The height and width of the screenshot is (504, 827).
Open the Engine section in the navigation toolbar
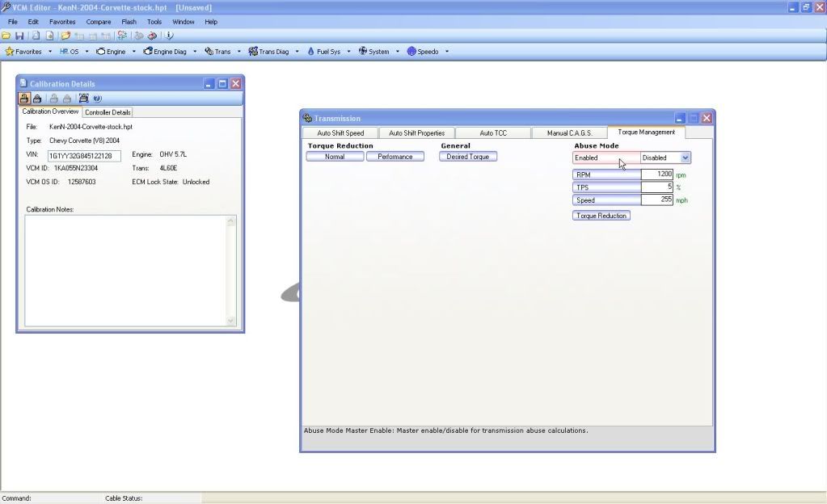tap(111, 52)
